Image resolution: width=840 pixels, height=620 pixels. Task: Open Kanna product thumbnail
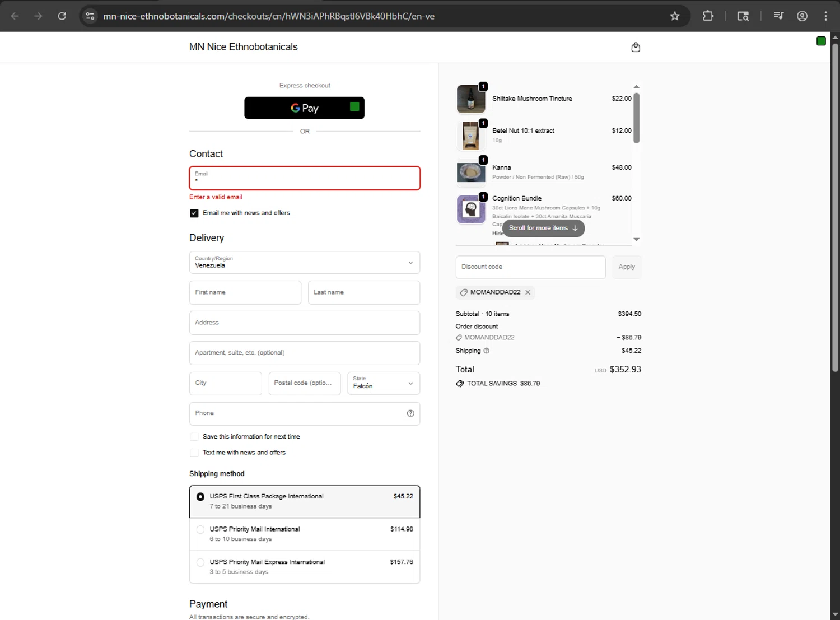click(471, 172)
